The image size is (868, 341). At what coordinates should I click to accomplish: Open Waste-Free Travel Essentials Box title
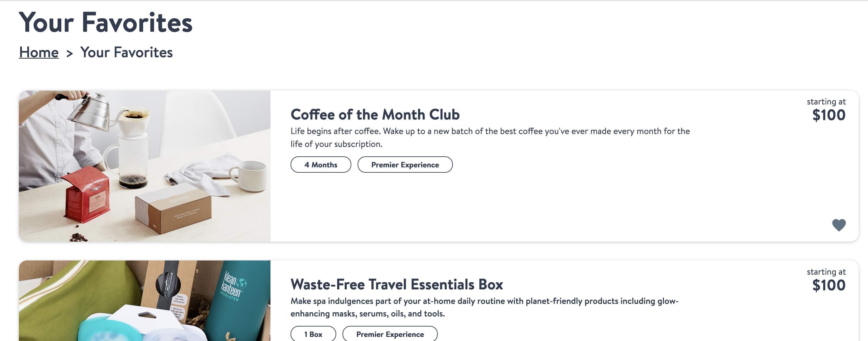(397, 284)
